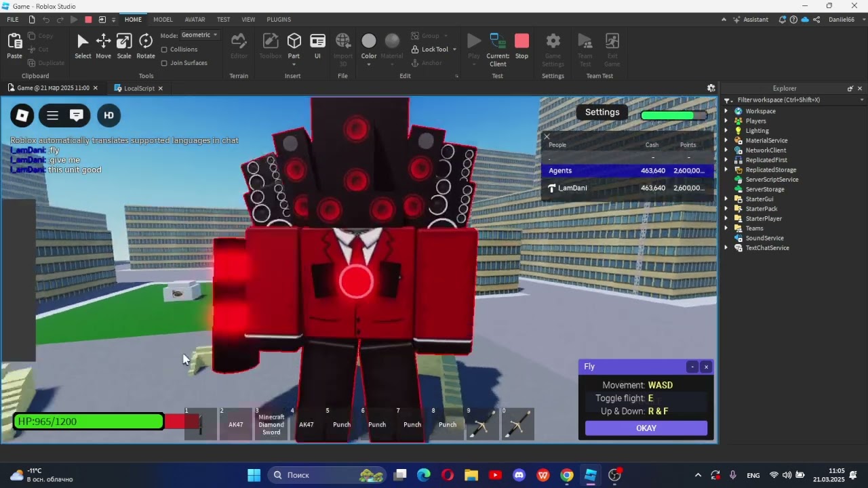Switch to the AVATAR ribbon tab

195,20
